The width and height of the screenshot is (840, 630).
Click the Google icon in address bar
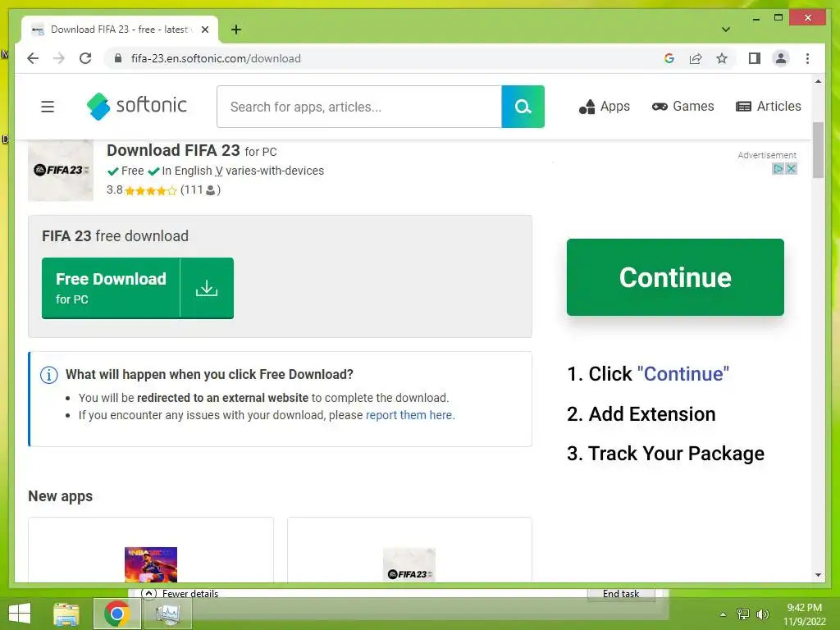[669, 58]
